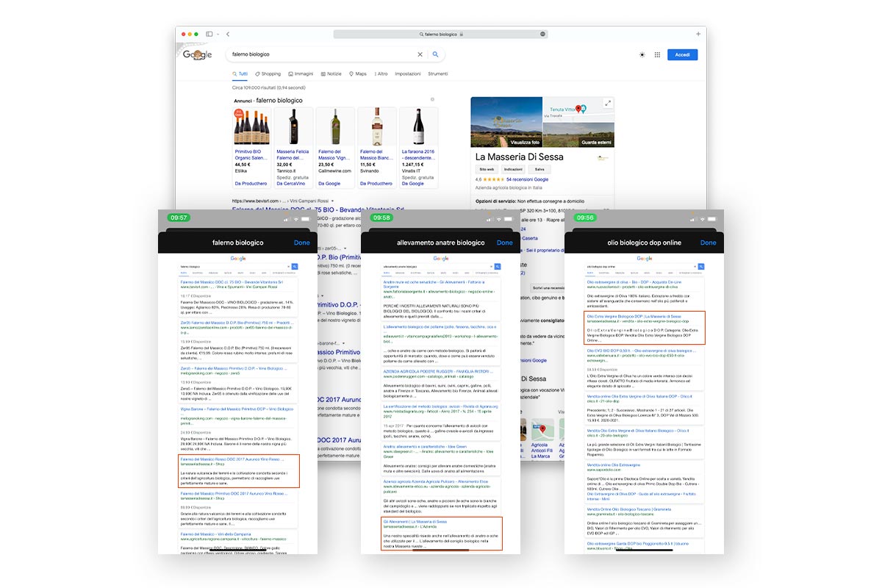Toggle the Safari sidebar icon
Screen dimensions: 882x588
point(209,34)
